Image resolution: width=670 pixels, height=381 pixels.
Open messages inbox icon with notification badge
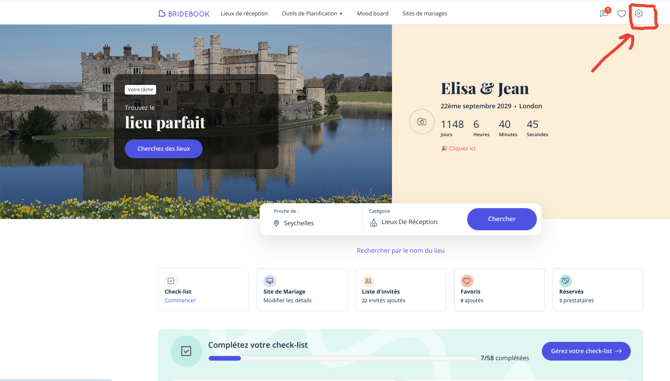604,13
